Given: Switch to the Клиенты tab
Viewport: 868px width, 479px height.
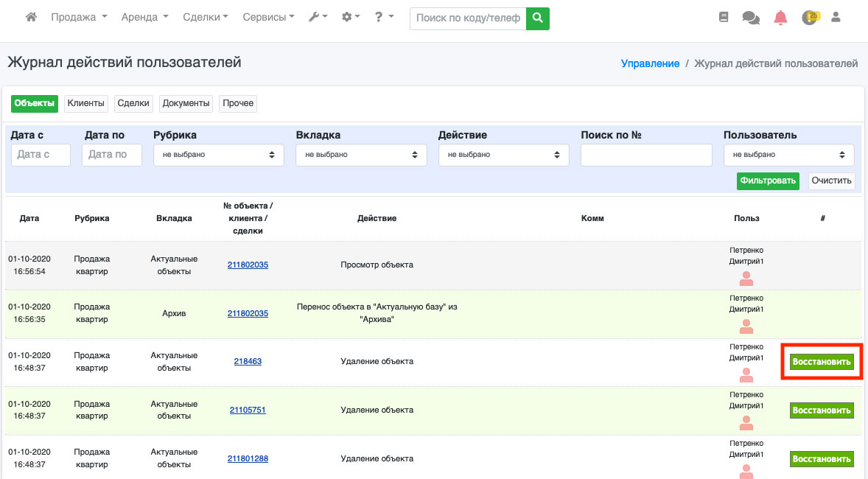Looking at the screenshot, I should tap(86, 103).
